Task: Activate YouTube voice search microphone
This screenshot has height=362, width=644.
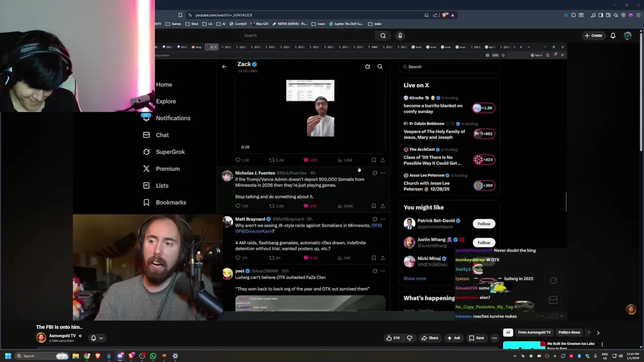Action: (x=400, y=36)
